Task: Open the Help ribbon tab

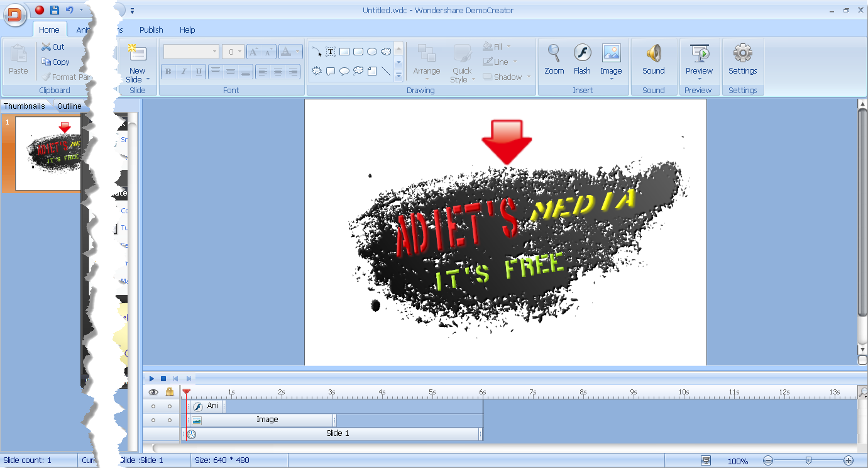Action: click(x=187, y=30)
